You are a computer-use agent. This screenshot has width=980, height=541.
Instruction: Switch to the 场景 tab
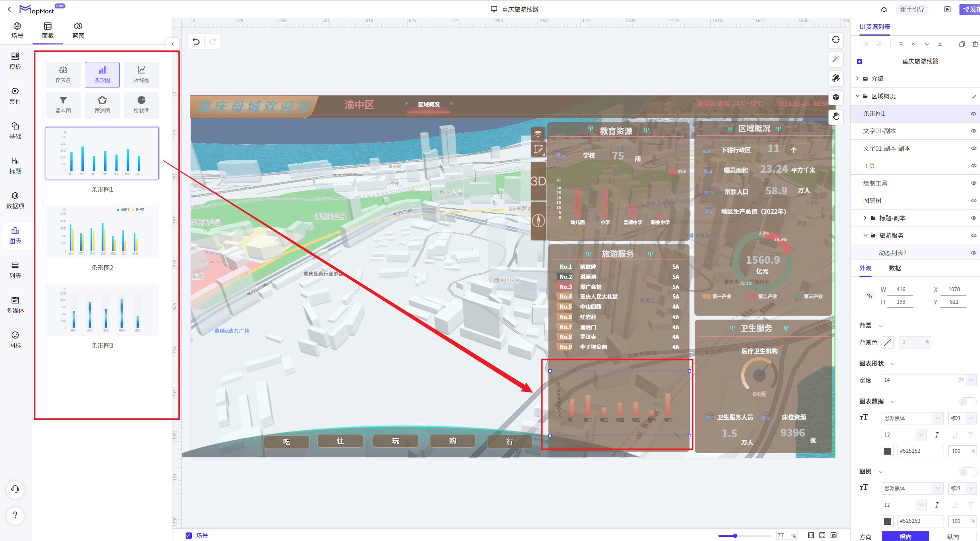[17, 30]
